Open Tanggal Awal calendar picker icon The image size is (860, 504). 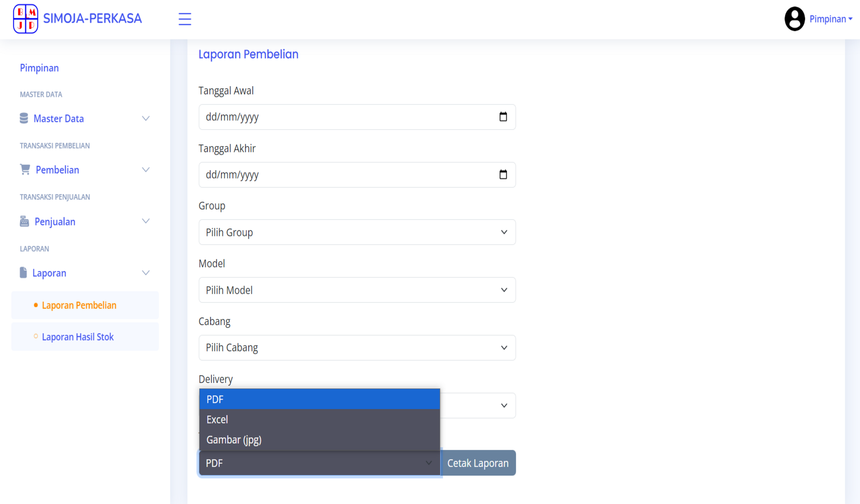click(x=503, y=117)
